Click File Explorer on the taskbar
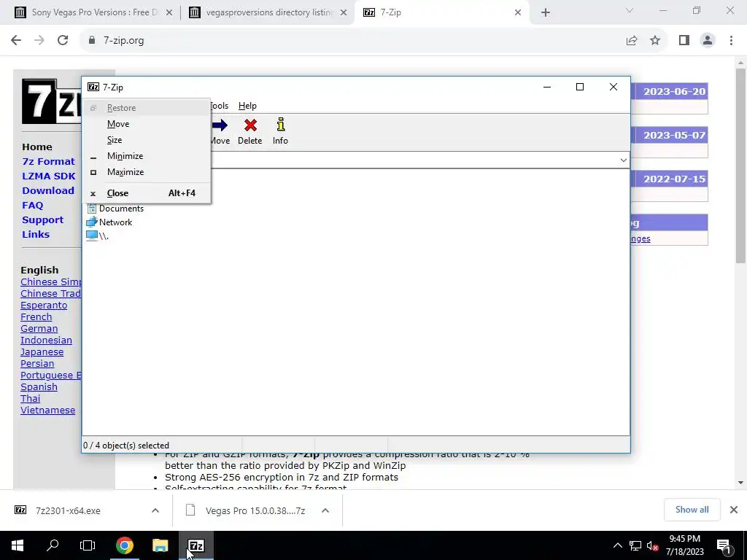The height and width of the screenshot is (560, 747). coord(160,545)
